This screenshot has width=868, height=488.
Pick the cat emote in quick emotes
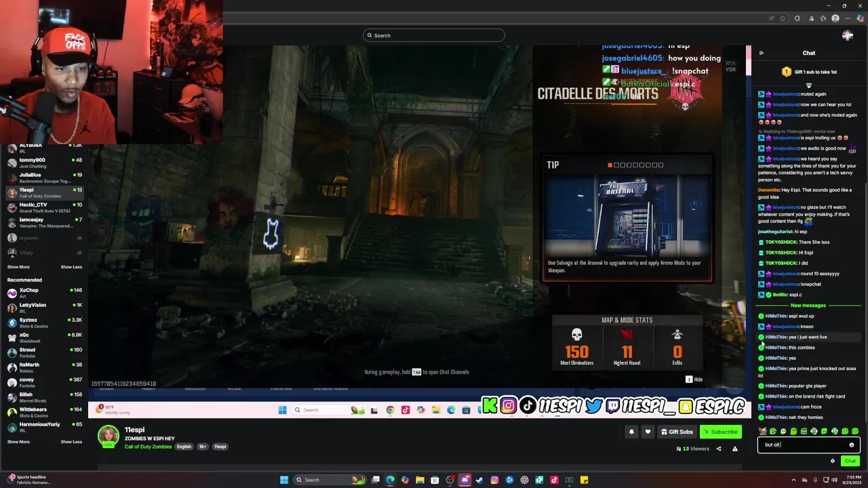tap(762, 431)
